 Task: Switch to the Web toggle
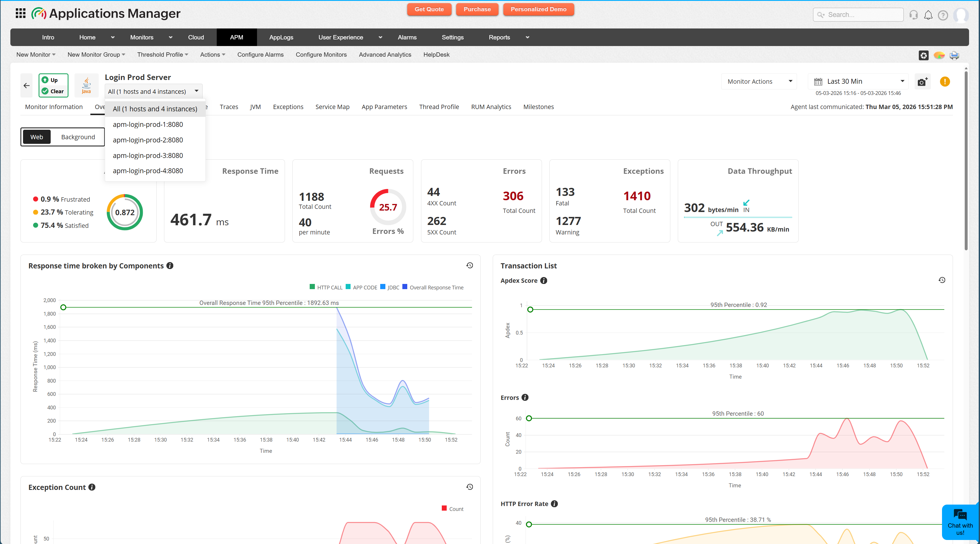point(37,137)
